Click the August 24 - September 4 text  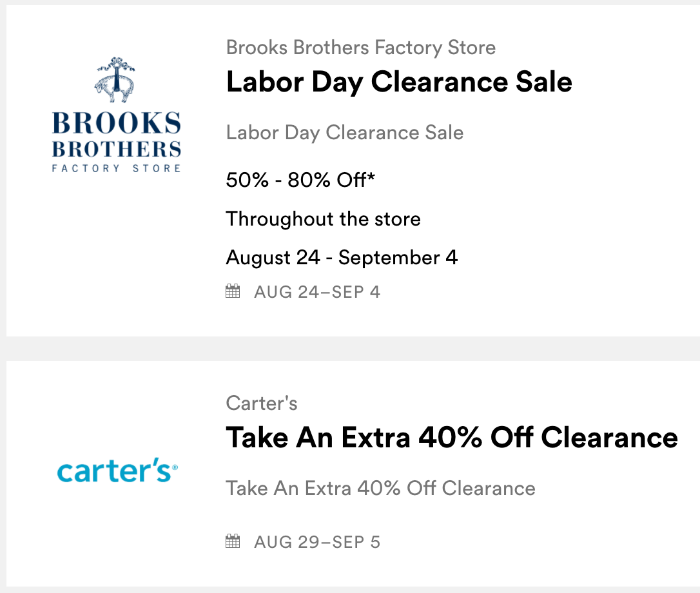[x=342, y=258]
